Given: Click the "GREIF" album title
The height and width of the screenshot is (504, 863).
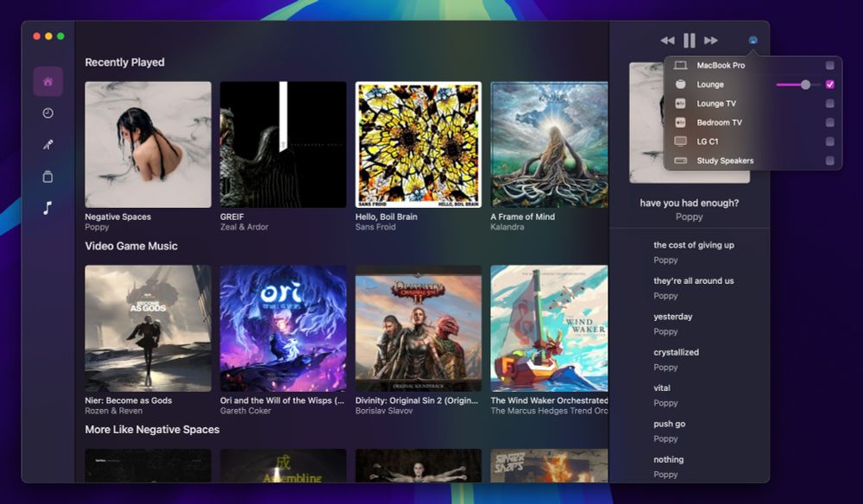Looking at the screenshot, I should [x=231, y=217].
